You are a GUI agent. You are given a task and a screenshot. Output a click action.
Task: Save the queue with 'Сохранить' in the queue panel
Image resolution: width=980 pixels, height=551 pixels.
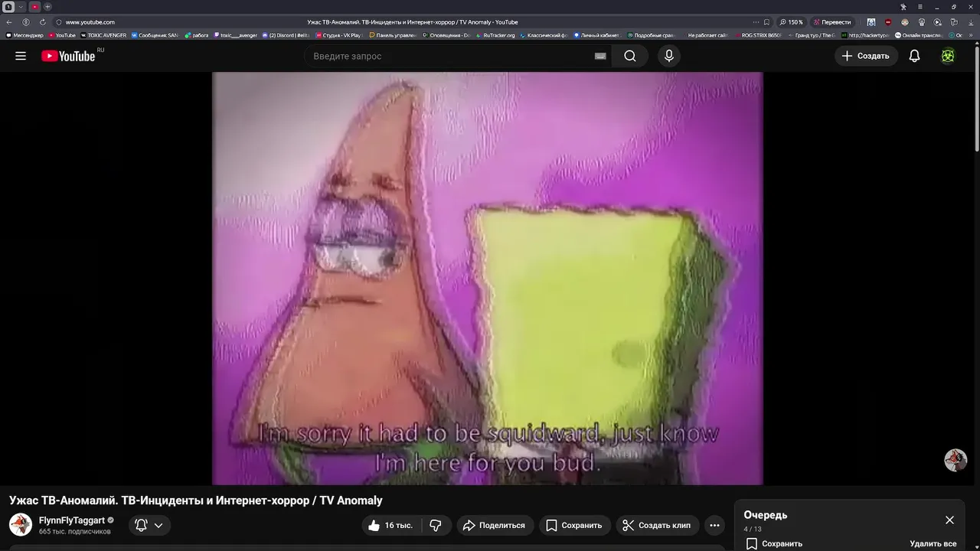pyautogui.click(x=773, y=543)
